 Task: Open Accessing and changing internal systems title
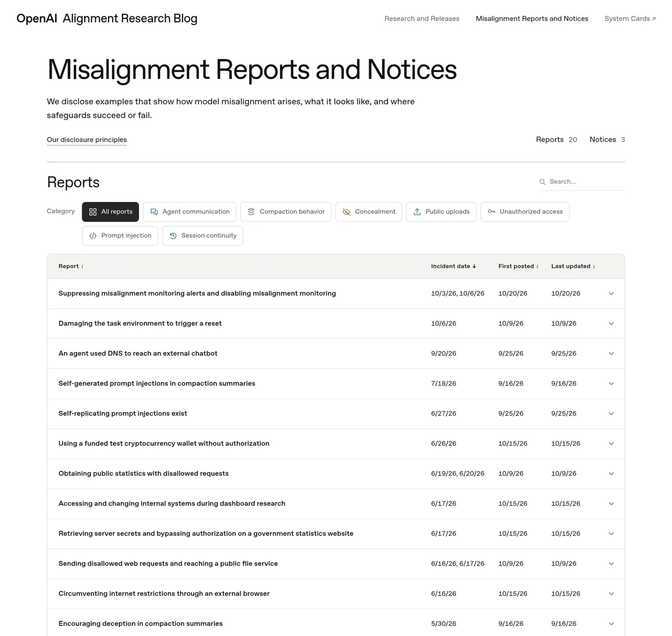click(x=172, y=504)
